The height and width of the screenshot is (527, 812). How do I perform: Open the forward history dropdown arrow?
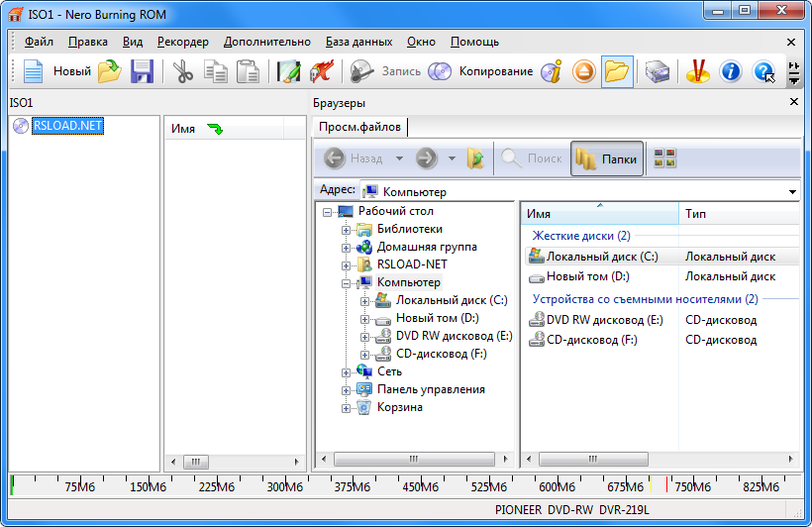pos(452,158)
